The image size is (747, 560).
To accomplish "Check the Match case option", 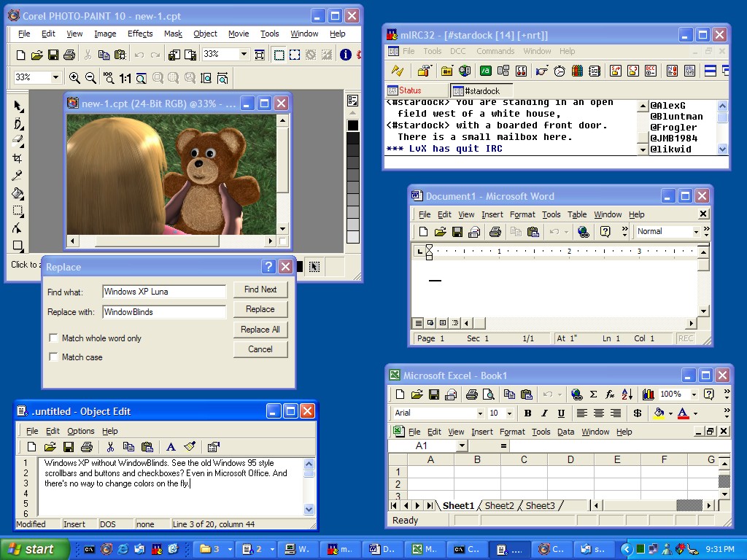I will coord(54,357).
